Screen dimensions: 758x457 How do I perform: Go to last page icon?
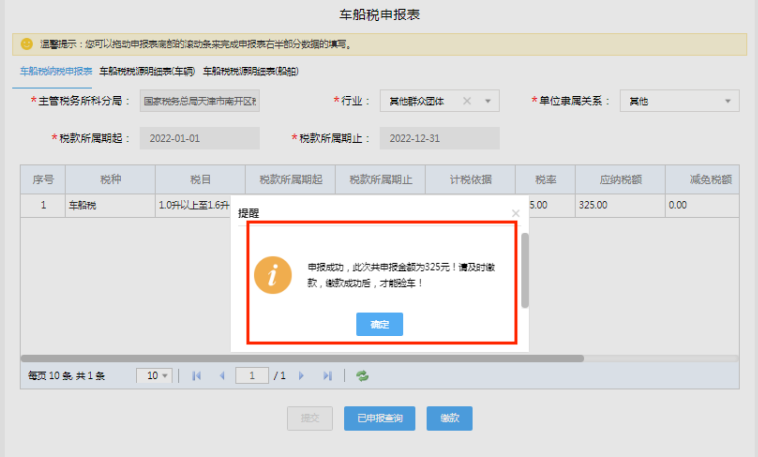pyautogui.click(x=327, y=376)
